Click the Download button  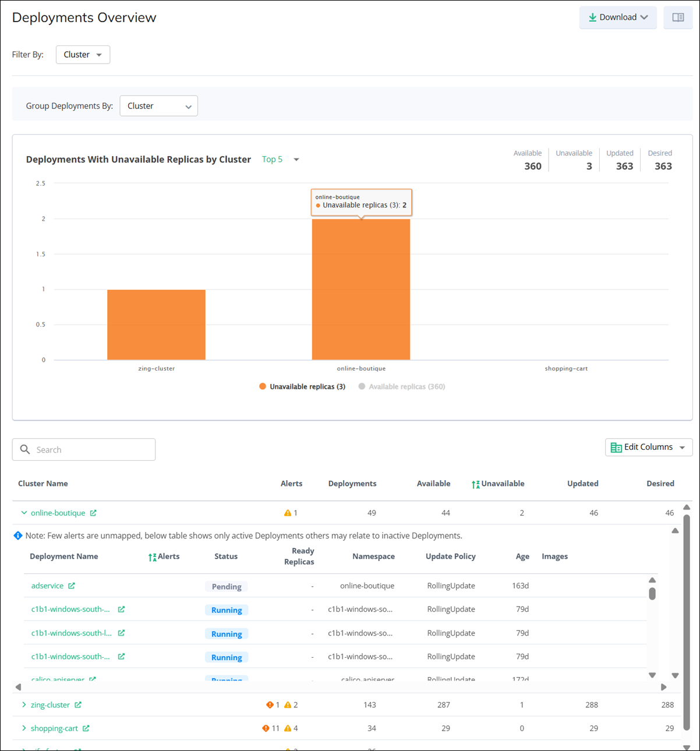click(617, 17)
